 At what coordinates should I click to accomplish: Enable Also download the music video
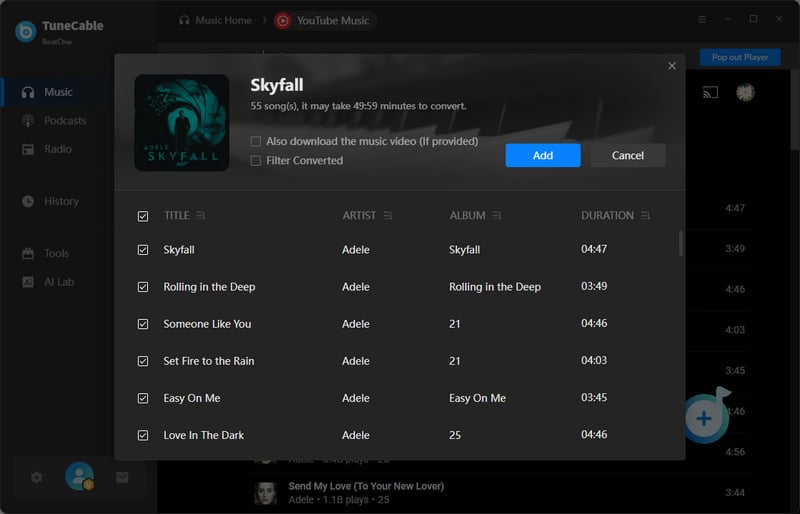click(256, 141)
